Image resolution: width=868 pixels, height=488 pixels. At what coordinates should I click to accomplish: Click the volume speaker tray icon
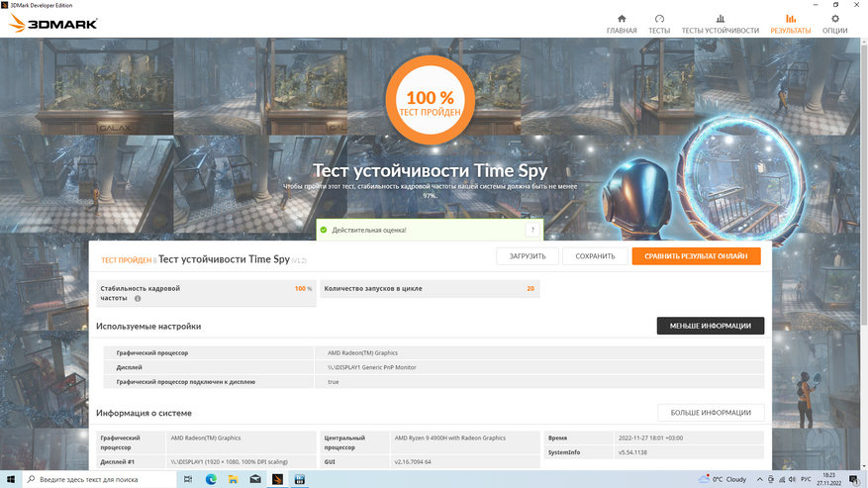tap(792, 480)
